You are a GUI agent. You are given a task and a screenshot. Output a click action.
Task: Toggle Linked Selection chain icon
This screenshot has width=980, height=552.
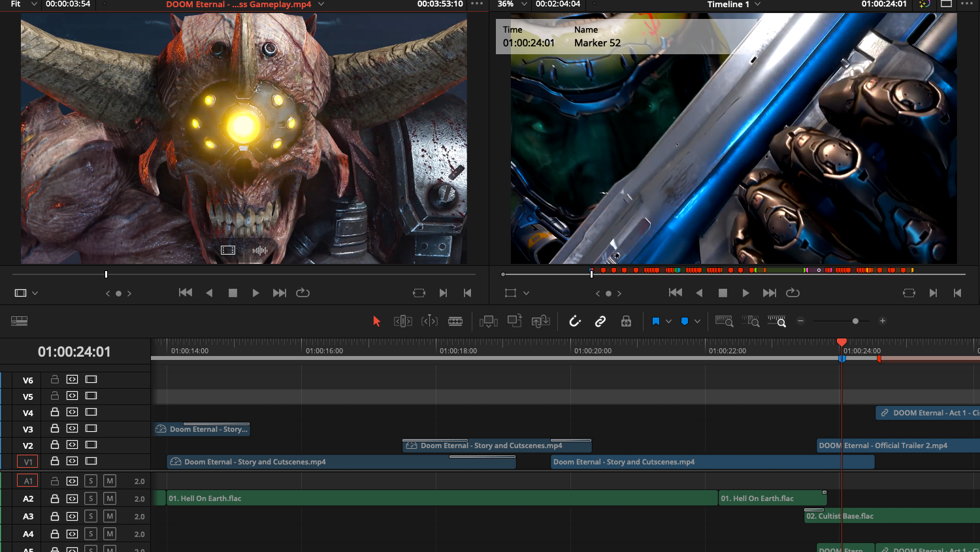(x=600, y=321)
